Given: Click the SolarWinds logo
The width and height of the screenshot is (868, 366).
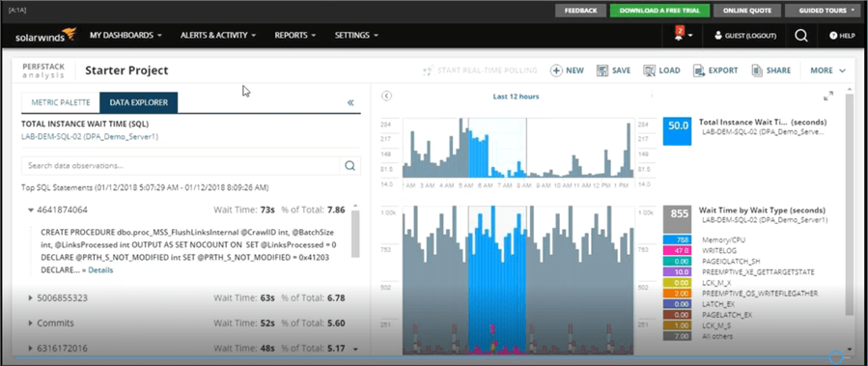Looking at the screenshot, I should (x=45, y=36).
